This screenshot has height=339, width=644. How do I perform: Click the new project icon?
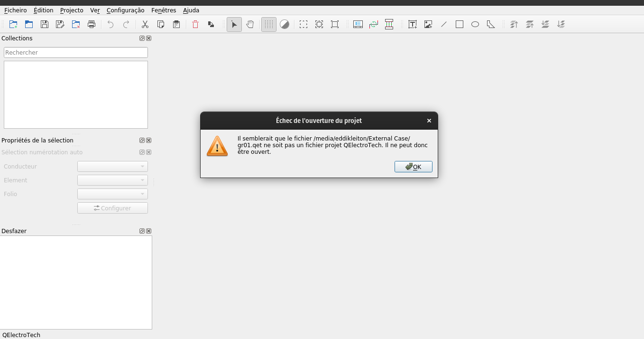click(x=13, y=24)
